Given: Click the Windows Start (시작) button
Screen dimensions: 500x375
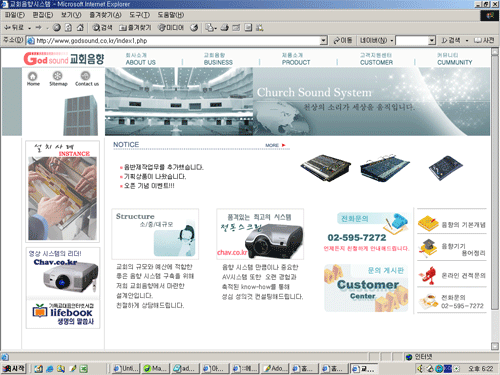Looking at the screenshot, I should (x=14, y=368).
